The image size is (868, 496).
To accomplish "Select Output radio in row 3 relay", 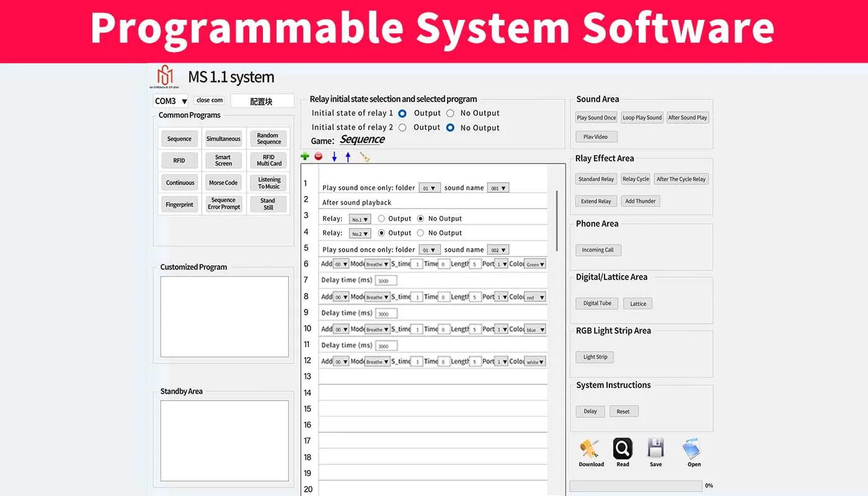I will click(381, 218).
